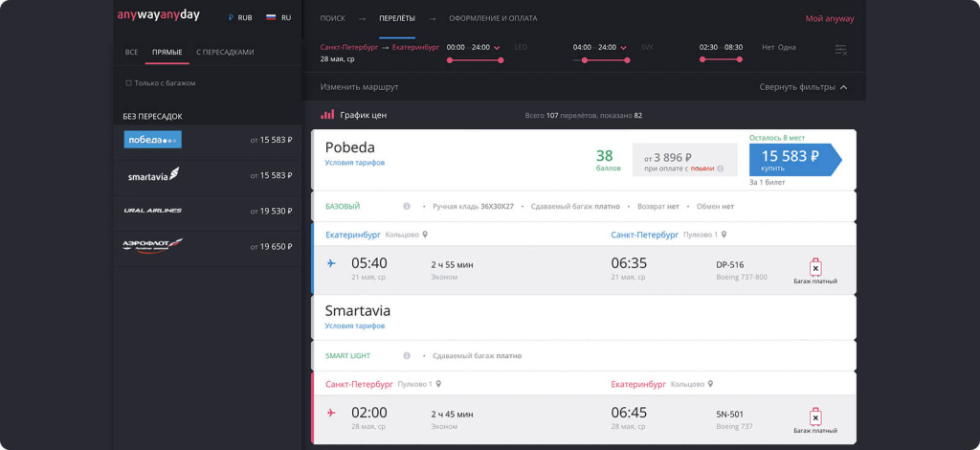Click the Екатеринбург departure city in Pobeda flight
The width and height of the screenshot is (980, 450).
[x=352, y=235]
